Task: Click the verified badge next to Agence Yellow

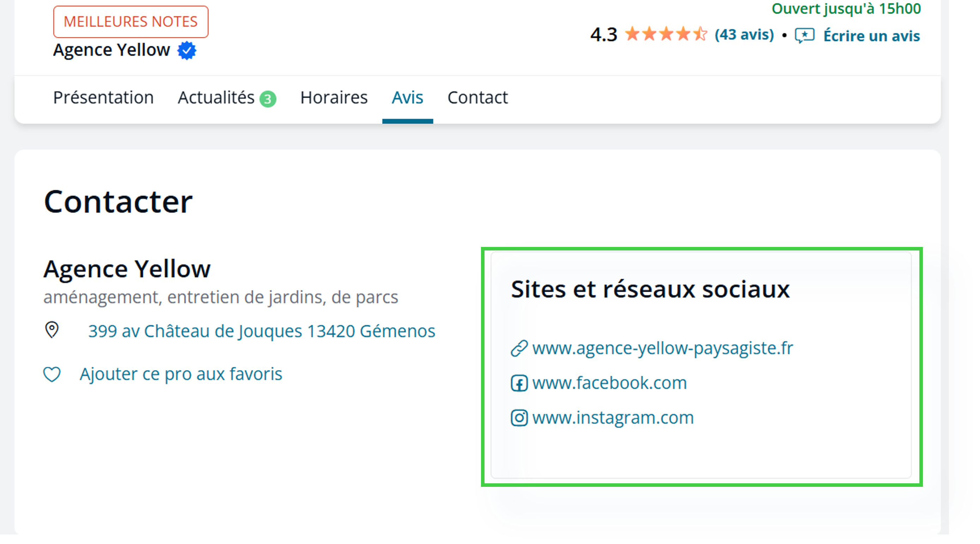Action: point(187,50)
